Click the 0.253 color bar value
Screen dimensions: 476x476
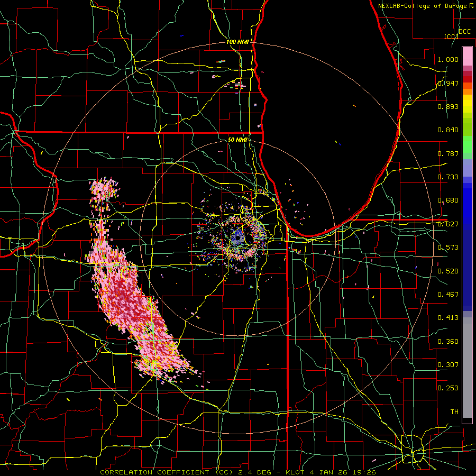point(448,388)
